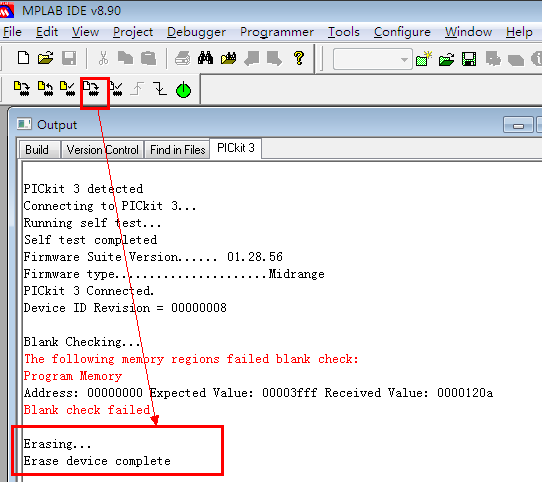Click the 'Firmware type...Midrange' line
The width and height of the screenshot is (542, 482).
point(174,274)
